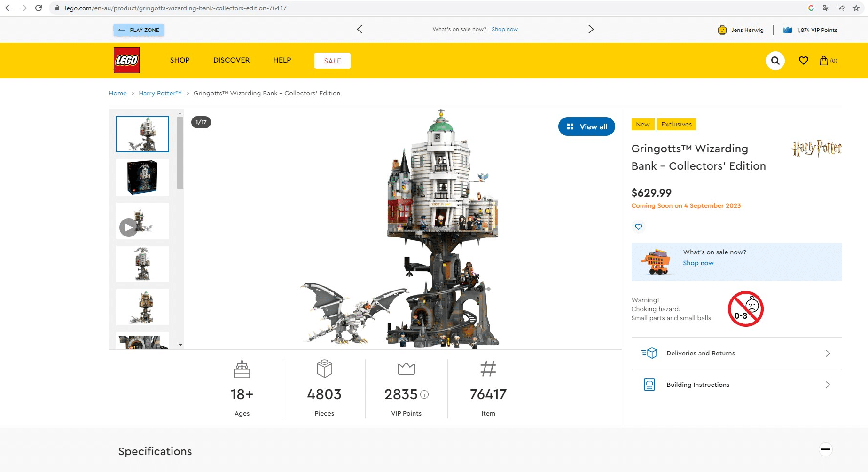Click Coming Soon on 4 September 2023 text
868x472 pixels.
[686, 205]
